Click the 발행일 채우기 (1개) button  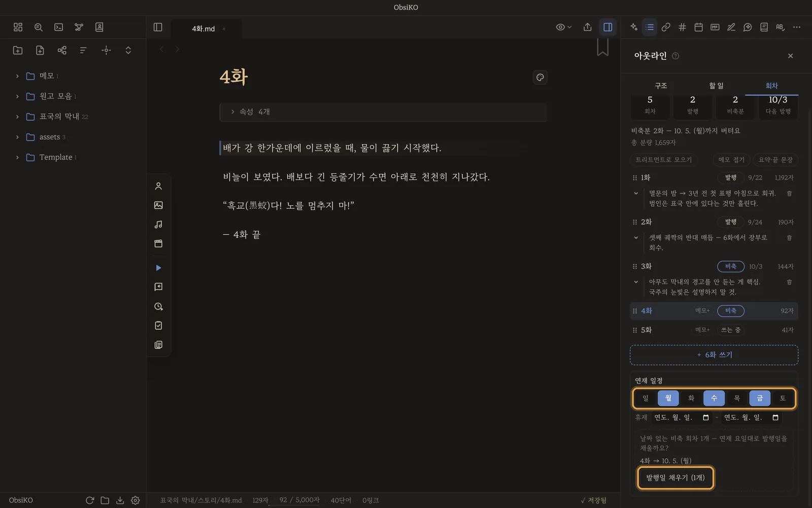pos(675,478)
